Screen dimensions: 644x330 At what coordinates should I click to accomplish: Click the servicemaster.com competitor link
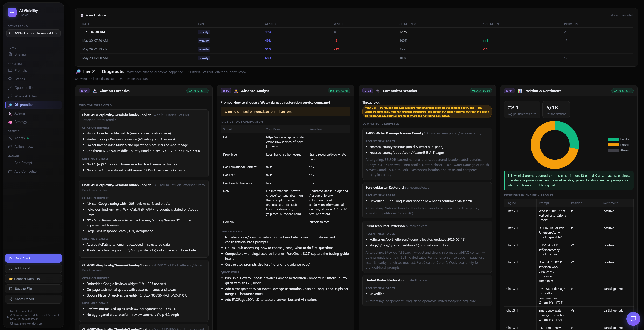click(x=418, y=188)
